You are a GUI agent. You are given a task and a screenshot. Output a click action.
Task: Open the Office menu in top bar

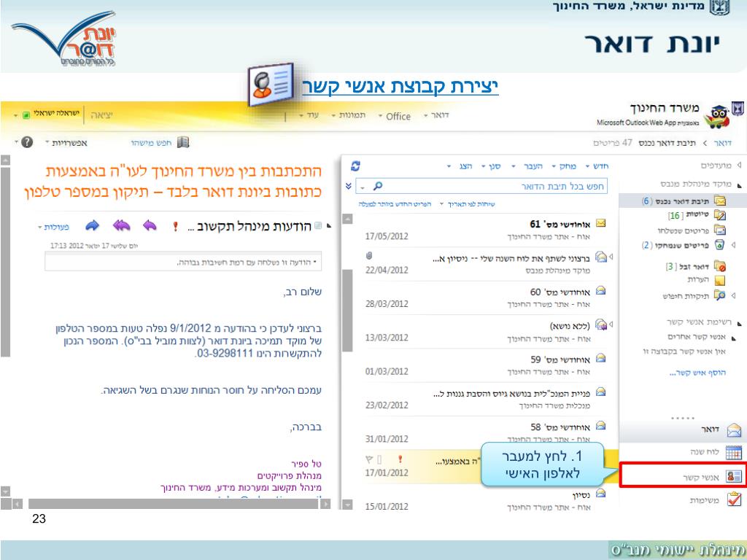coord(395,116)
